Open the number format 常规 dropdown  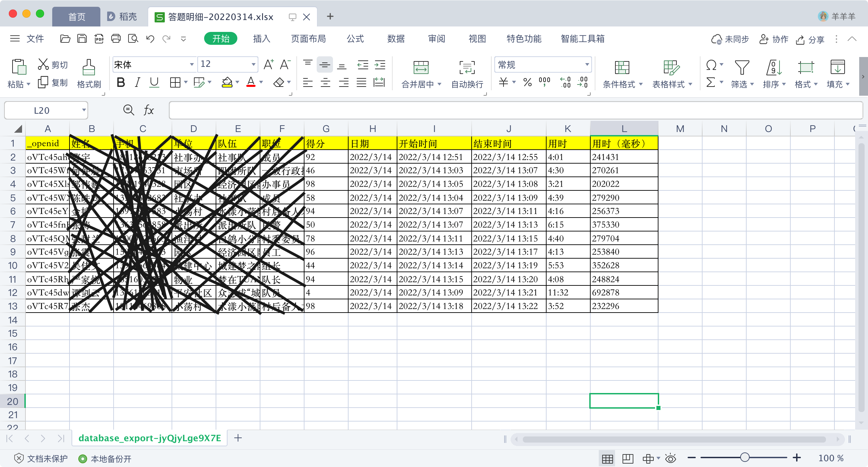(x=587, y=64)
